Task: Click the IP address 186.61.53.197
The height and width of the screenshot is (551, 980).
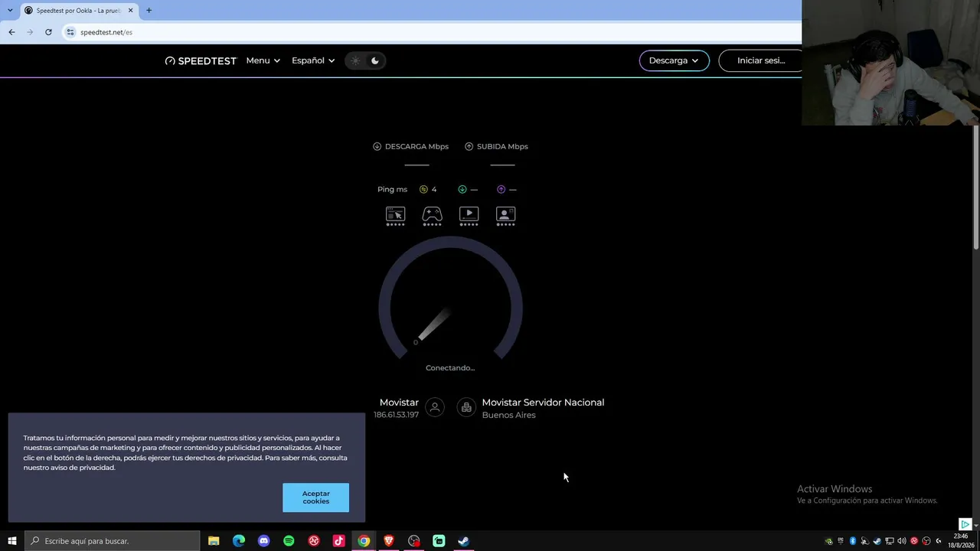Action: click(x=396, y=415)
